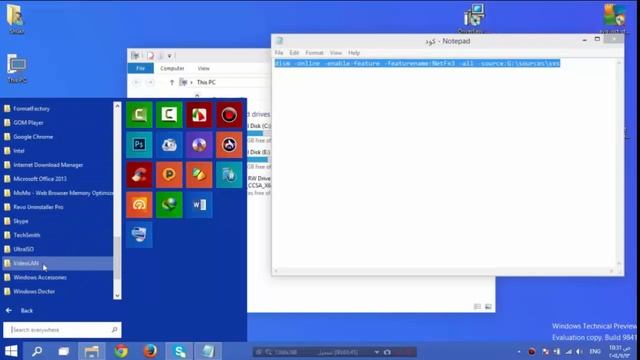
Task: Open the Camtasia tile with the olive shaded C logo
Action: (139, 115)
